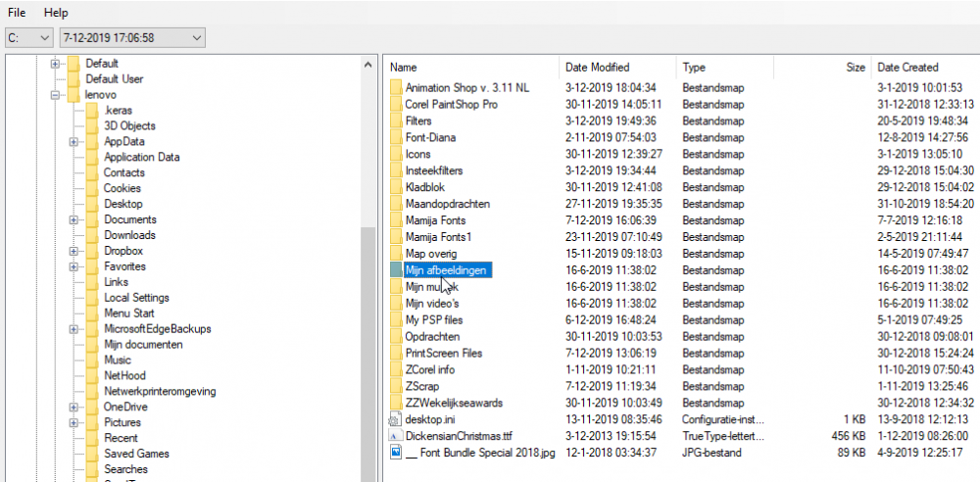The image size is (980, 482).
Task: Expand the MicrosoftEdgeBackups tree node
Action: tap(73, 329)
